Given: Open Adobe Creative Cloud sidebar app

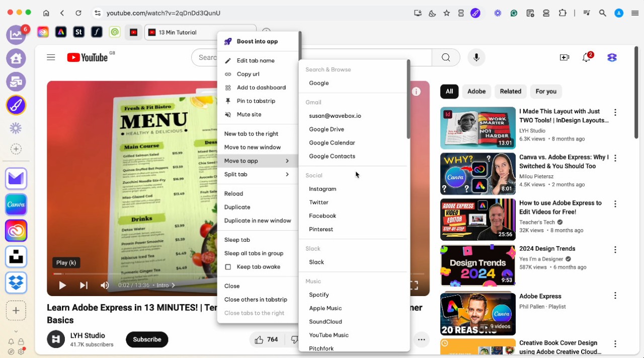Looking at the screenshot, I should [16, 231].
